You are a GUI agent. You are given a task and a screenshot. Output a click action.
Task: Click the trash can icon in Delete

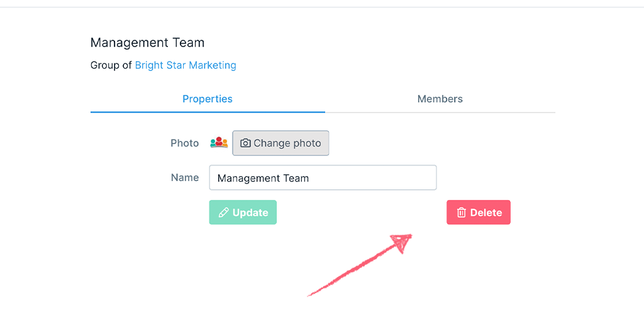[462, 213]
